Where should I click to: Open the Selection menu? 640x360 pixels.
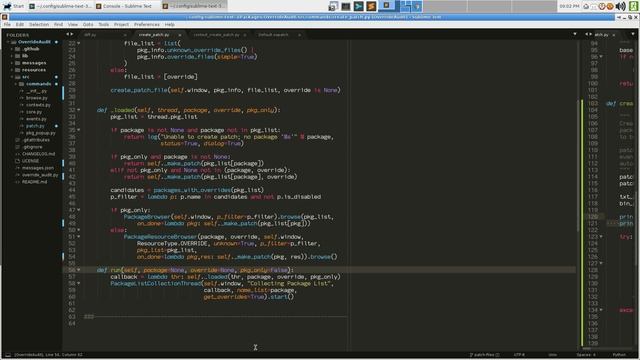pos(39,24)
